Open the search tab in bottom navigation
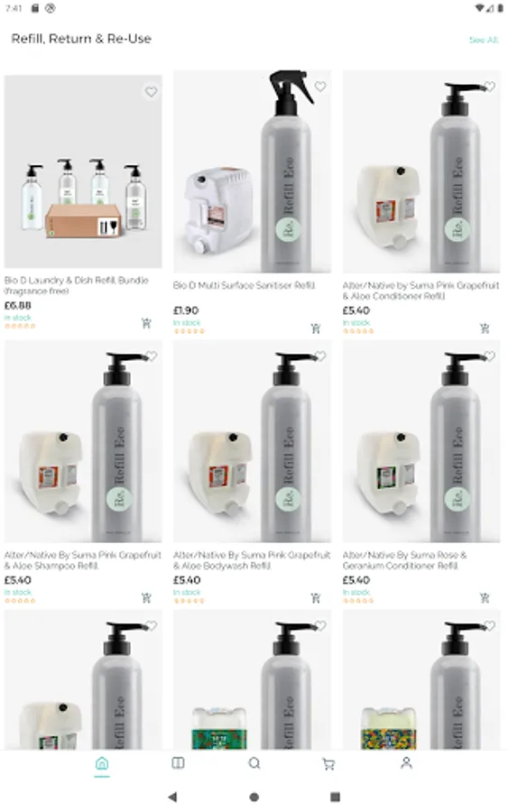This screenshot has width=508, height=812. [254, 763]
